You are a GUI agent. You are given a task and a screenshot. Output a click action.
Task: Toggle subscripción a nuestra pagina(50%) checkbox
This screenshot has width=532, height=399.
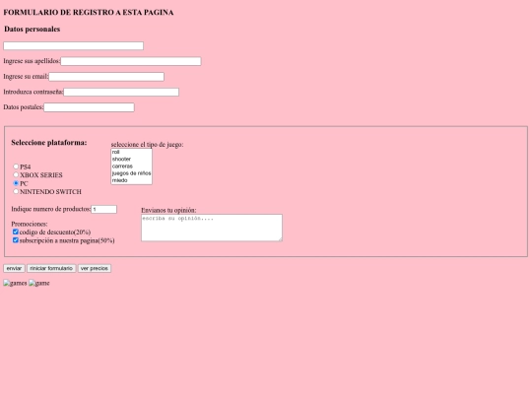pyautogui.click(x=15, y=240)
